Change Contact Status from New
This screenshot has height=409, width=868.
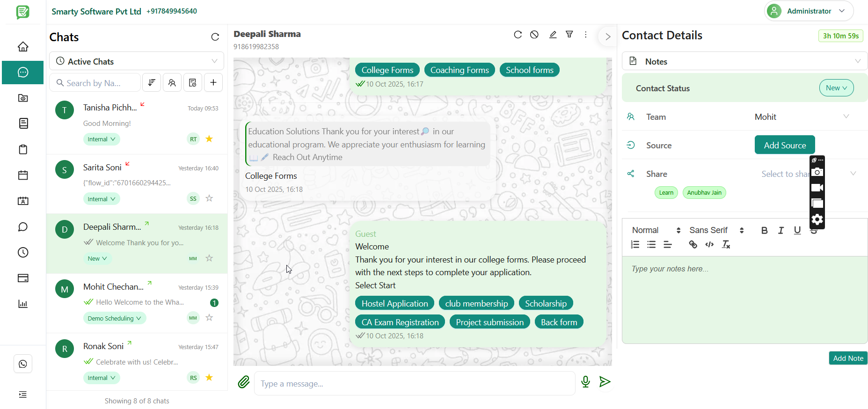click(x=836, y=88)
